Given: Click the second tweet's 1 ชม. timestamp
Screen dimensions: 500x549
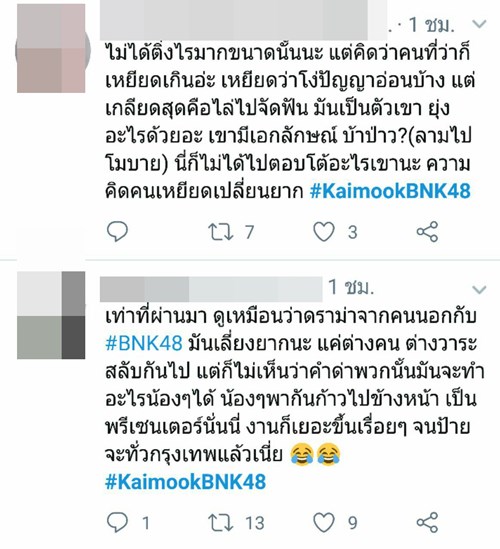Looking at the screenshot, I should pos(351,287).
